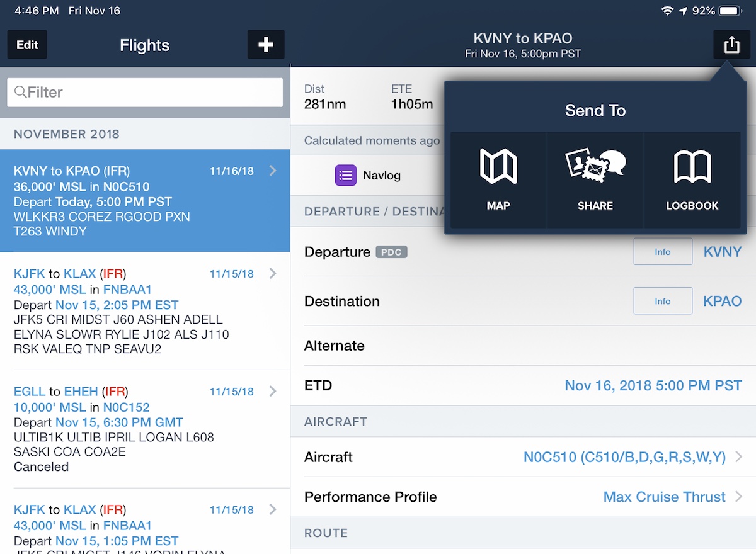Tap the KVNY departure airport link
Image resolution: width=756 pixels, height=554 pixels.
tap(723, 252)
